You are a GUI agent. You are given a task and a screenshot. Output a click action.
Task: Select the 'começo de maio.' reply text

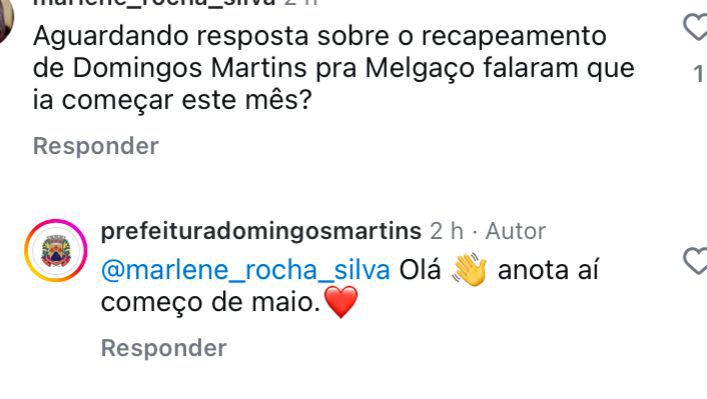[x=211, y=302]
